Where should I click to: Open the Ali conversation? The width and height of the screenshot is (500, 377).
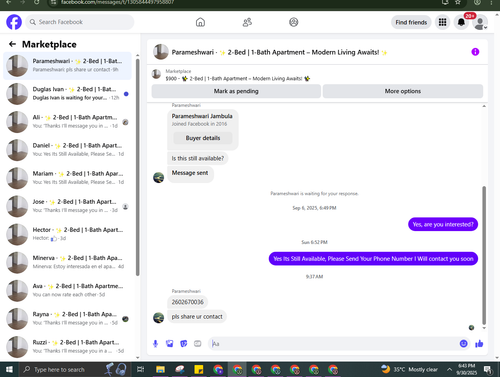(67, 122)
